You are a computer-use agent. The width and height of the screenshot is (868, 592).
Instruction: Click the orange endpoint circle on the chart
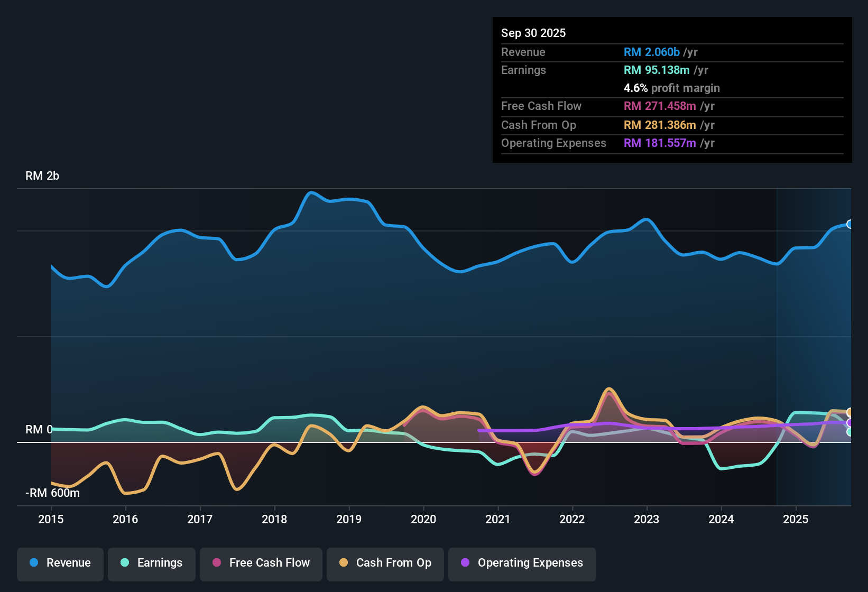click(x=849, y=411)
